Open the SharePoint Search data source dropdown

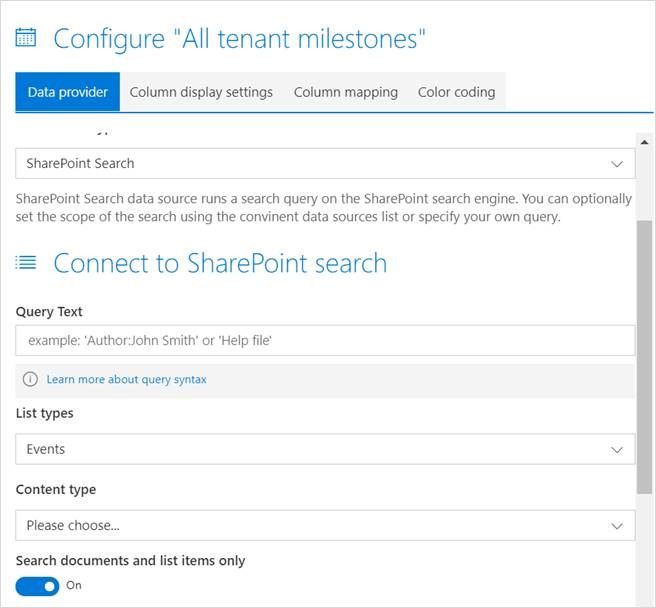click(325, 163)
